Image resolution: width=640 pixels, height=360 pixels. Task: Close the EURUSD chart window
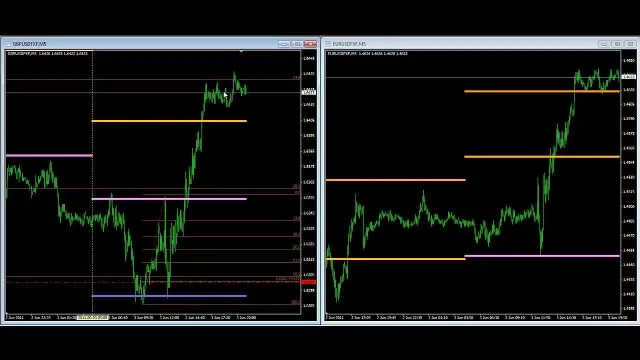630,44
